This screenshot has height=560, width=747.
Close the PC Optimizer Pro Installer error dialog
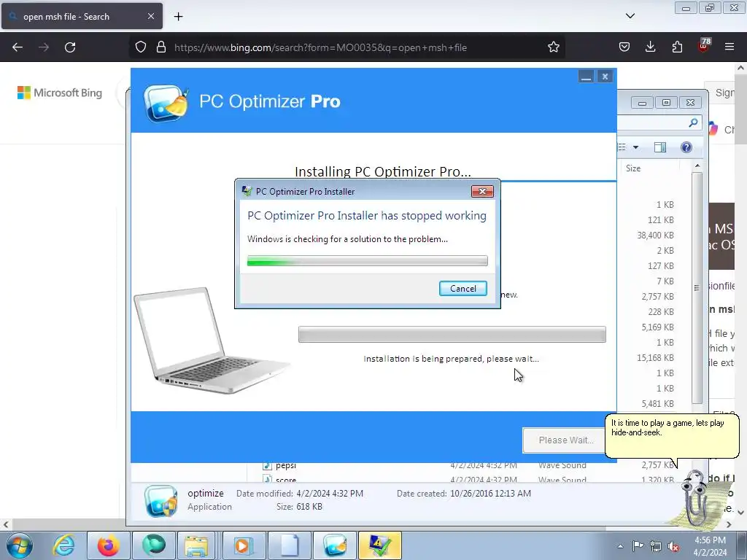482,192
